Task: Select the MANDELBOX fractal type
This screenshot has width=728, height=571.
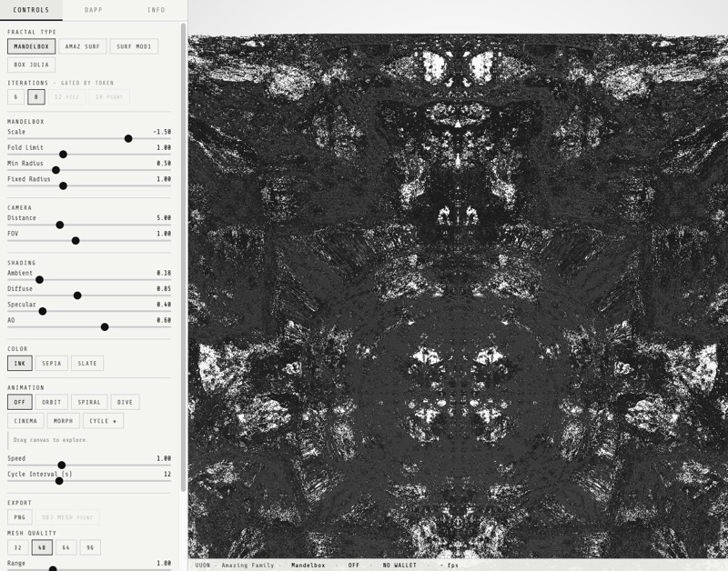Action: click(32, 46)
